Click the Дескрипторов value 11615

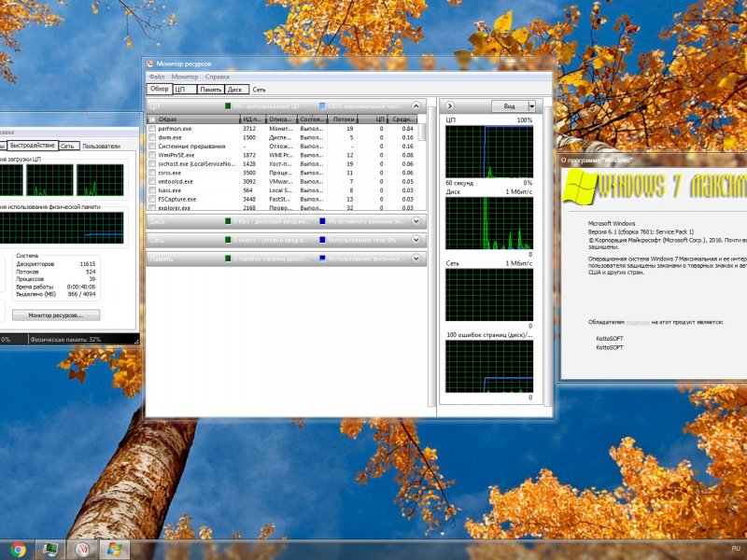[x=88, y=264]
